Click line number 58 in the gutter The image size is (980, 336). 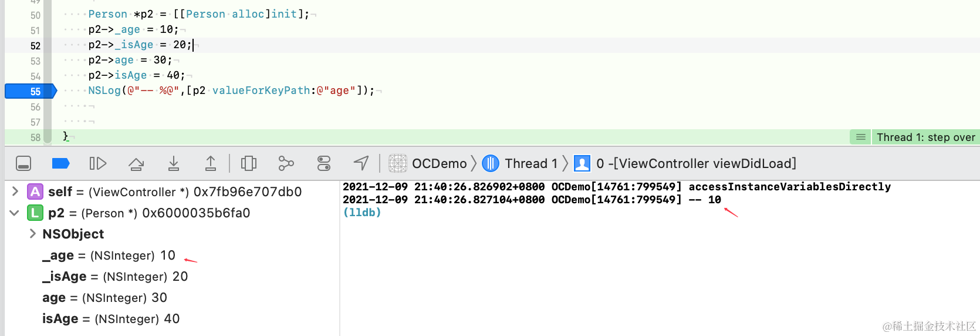(x=35, y=137)
